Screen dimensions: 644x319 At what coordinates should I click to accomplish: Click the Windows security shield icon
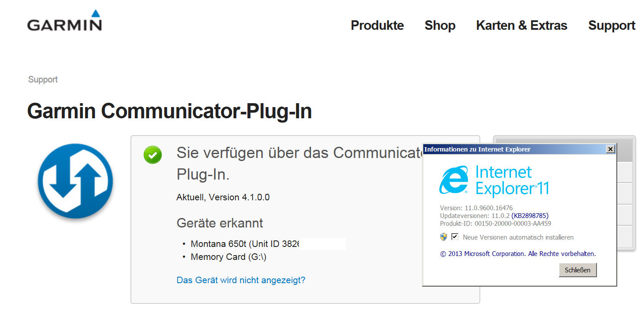[444, 237]
